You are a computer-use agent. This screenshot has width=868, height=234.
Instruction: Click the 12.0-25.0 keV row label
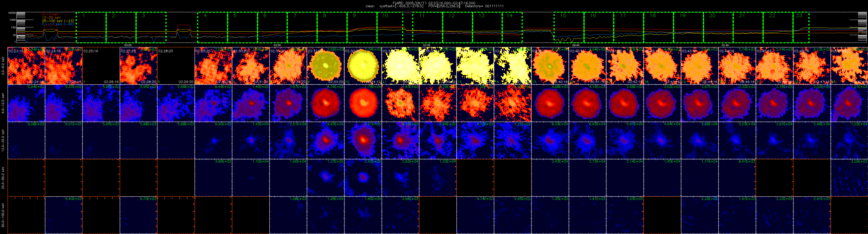tap(3, 140)
